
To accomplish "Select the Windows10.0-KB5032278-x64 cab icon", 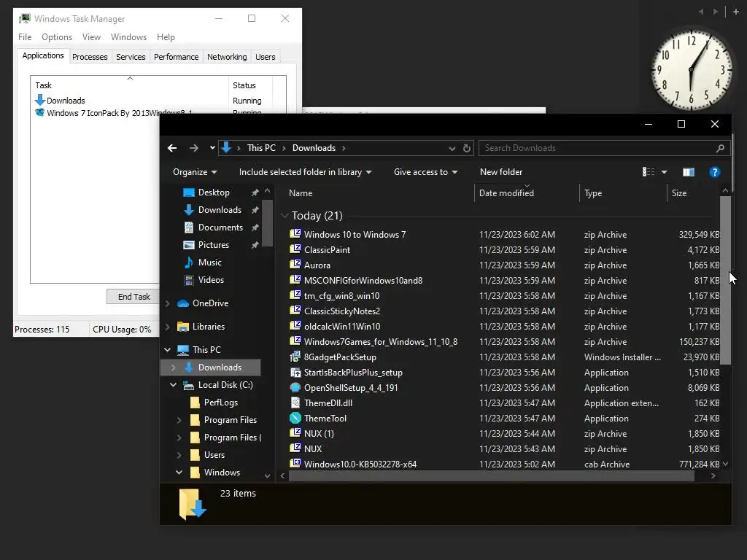I will [295, 463].
